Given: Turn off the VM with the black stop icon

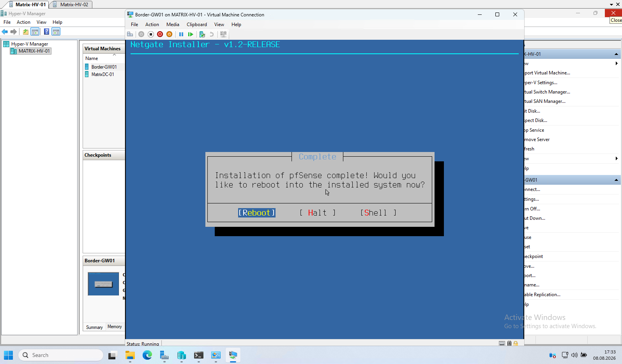Looking at the screenshot, I should click(x=150, y=34).
